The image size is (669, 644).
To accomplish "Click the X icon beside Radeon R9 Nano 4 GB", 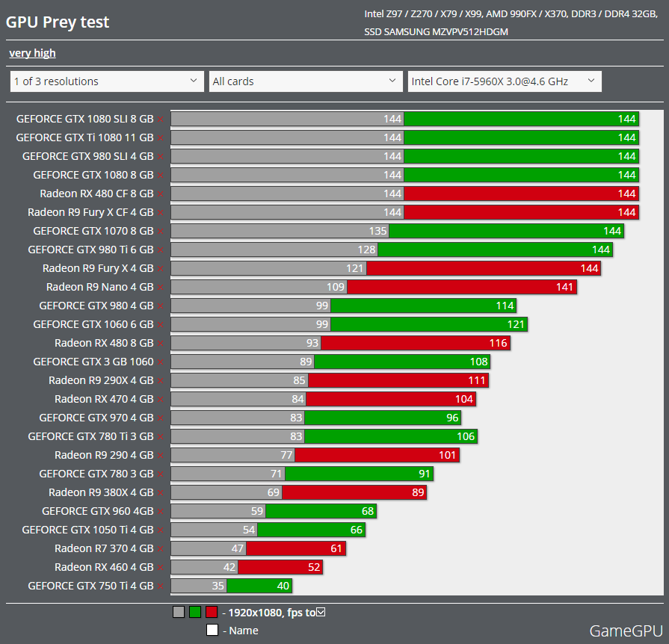I will (x=161, y=288).
